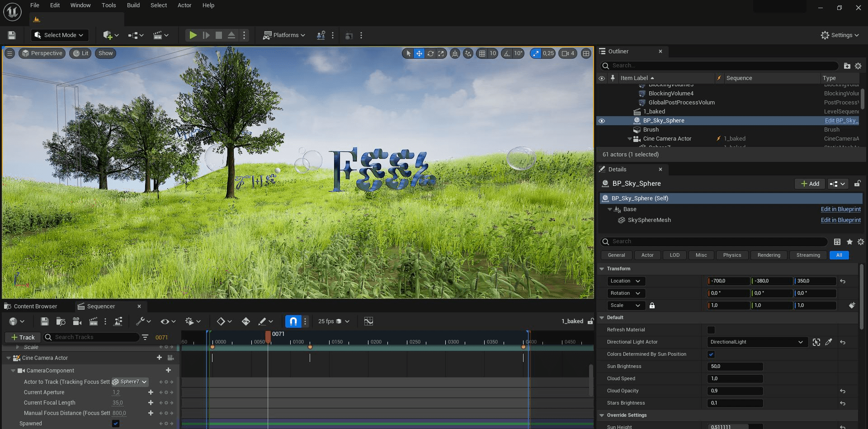Open the Select Mode dropdown

(x=60, y=35)
